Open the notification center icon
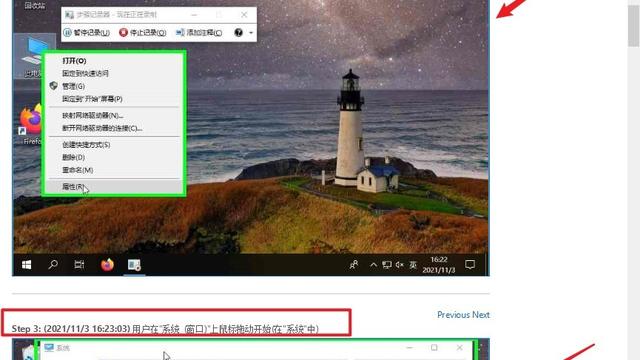Viewport: 640px width, 360px height. [x=470, y=265]
